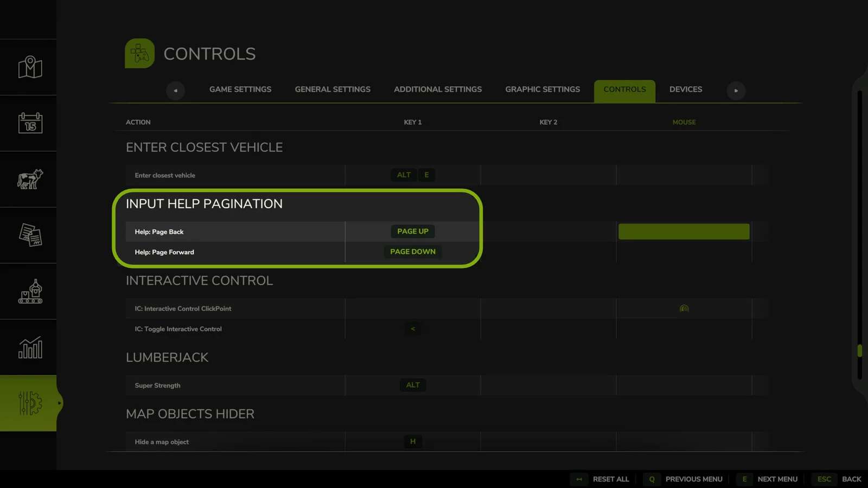This screenshot has height=488, width=868.
Task: Open the production menu in the sidebar
Action: pyautogui.click(x=29, y=292)
